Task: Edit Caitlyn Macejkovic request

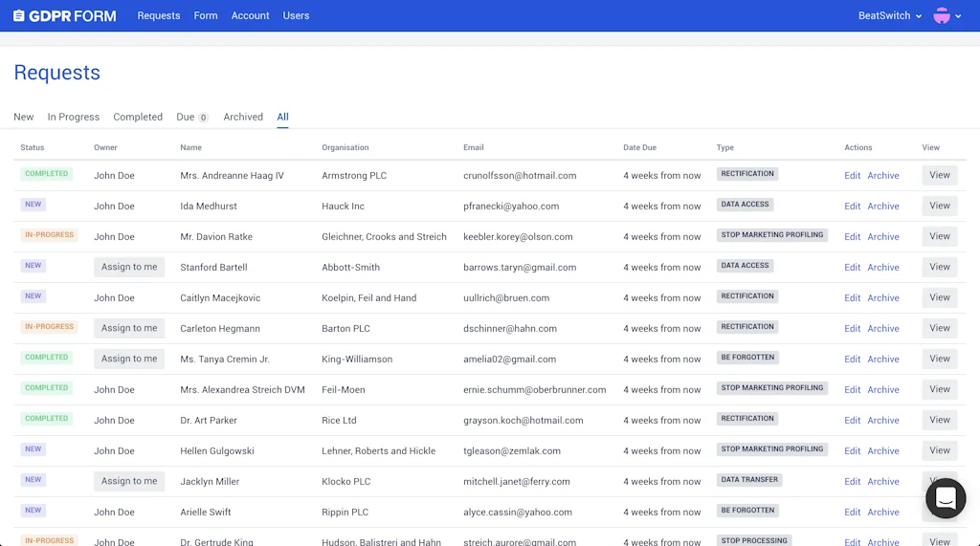Action: (x=852, y=298)
